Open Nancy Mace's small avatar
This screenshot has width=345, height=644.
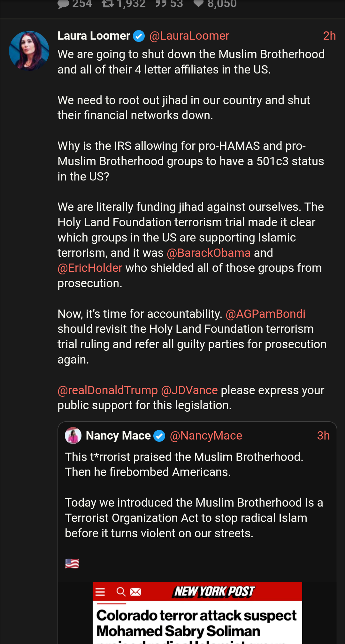[x=73, y=435]
